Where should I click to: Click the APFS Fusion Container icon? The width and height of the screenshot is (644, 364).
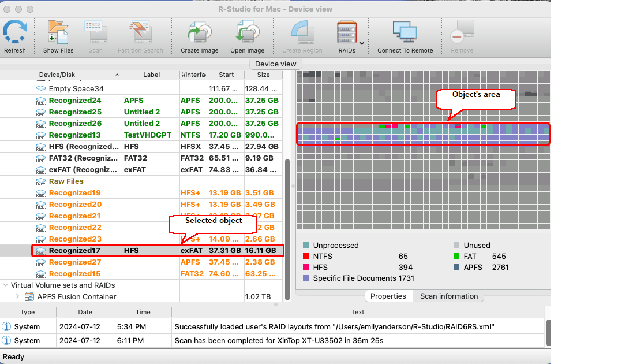pyautogui.click(x=29, y=296)
